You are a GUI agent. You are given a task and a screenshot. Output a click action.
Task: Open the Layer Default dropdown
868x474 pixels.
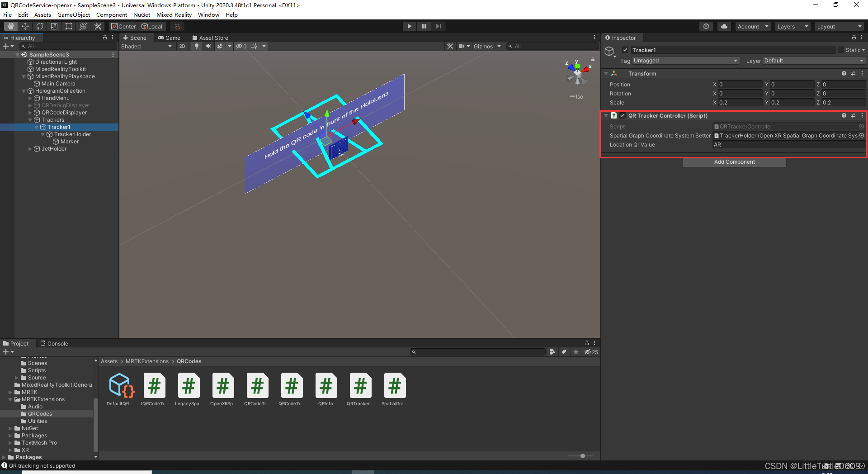click(814, 61)
